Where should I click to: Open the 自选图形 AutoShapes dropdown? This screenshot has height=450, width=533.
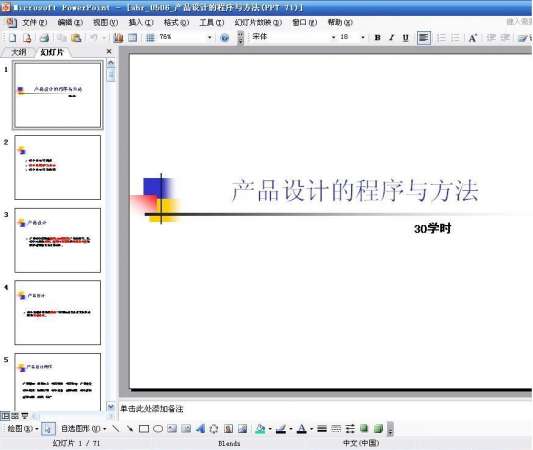(x=84, y=429)
